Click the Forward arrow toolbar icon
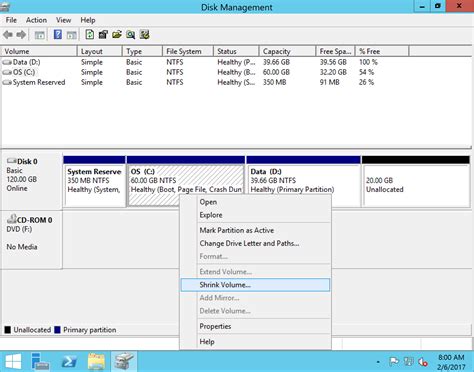The image size is (474, 372). pyautogui.click(x=21, y=35)
